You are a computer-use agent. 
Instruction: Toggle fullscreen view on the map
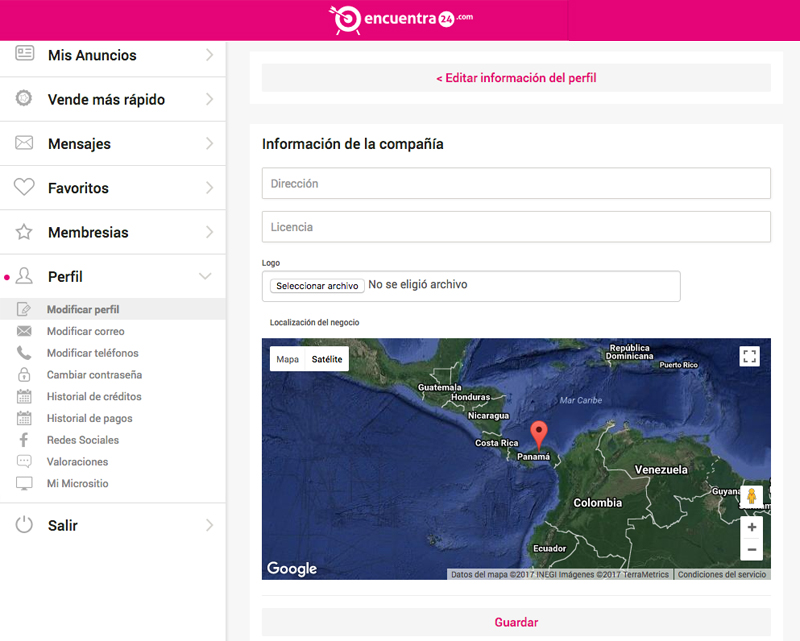pyautogui.click(x=749, y=356)
